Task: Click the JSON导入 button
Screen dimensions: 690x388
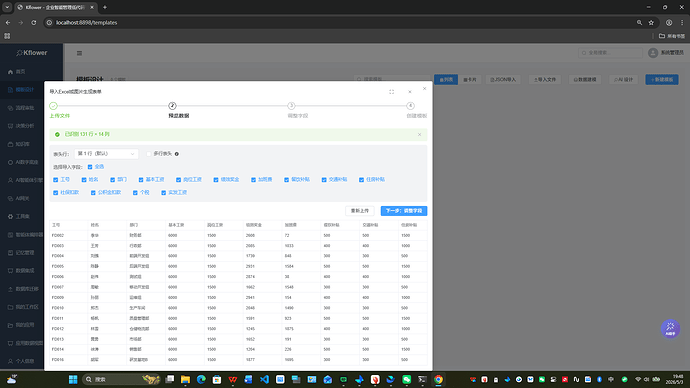Action: pyautogui.click(x=503, y=80)
